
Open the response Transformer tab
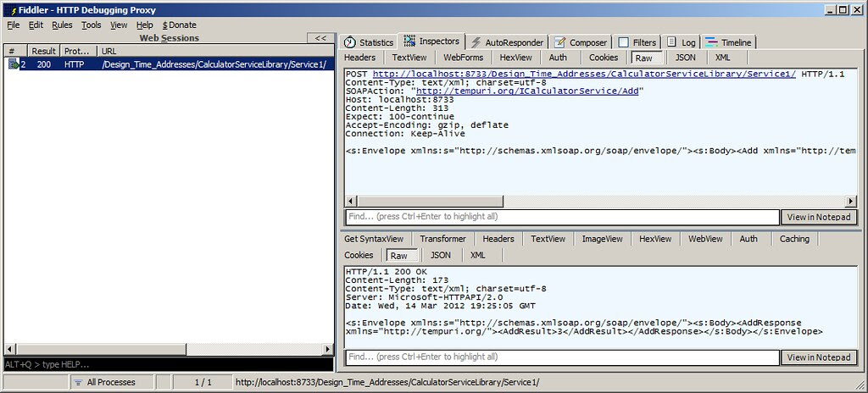click(442, 239)
